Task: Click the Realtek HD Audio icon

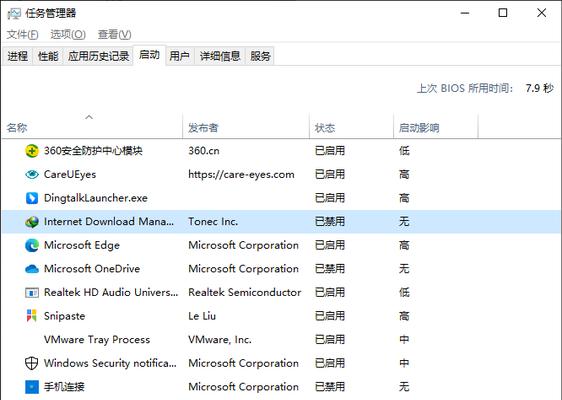Action: click(32, 293)
